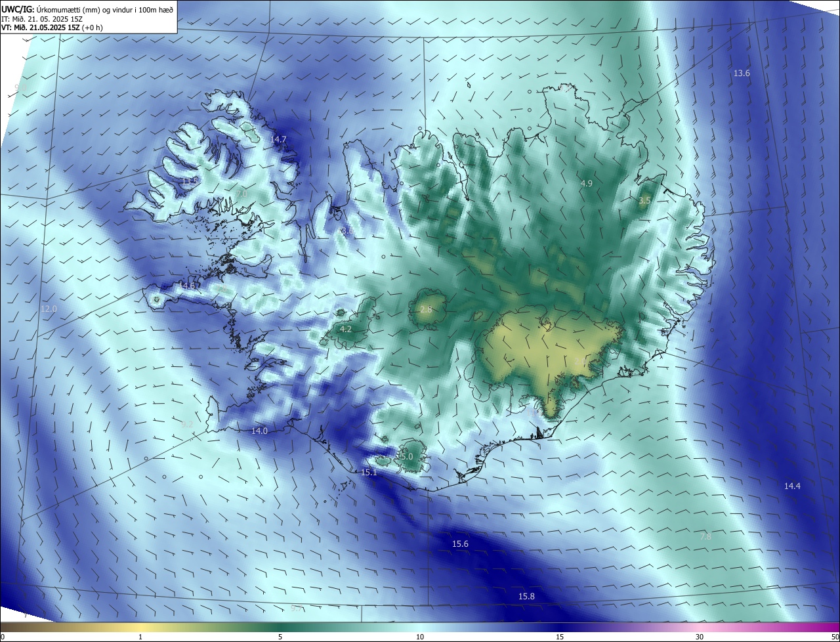Click the 13.6 value in the northeast
The height and width of the screenshot is (642, 840).
click(x=742, y=73)
